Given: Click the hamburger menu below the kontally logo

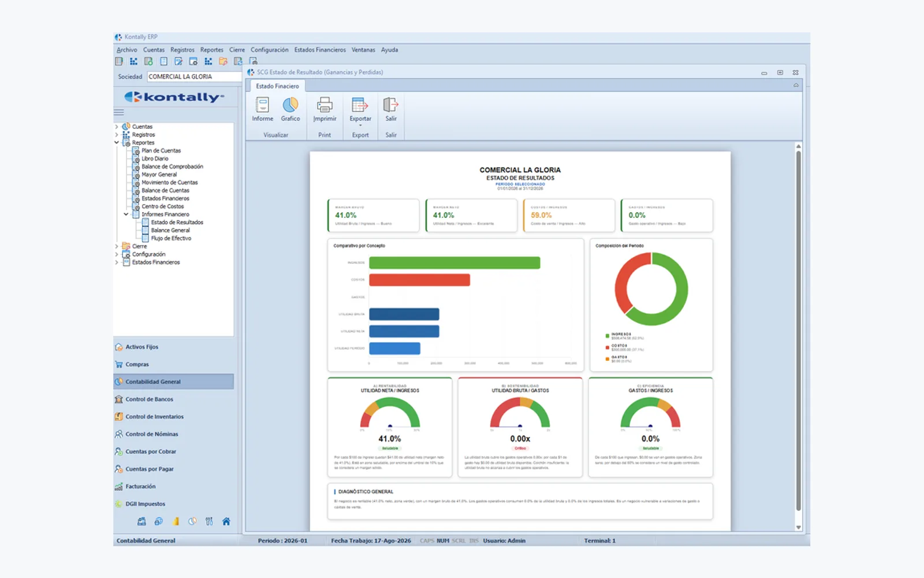Looking at the screenshot, I should click(119, 113).
